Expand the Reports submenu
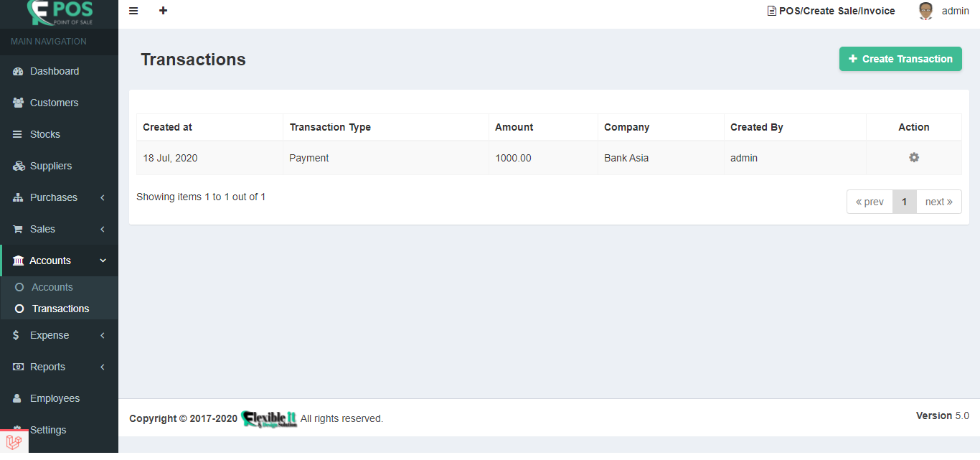Screen dimensions: 980x460 pyautogui.click(x=47, y=366)
